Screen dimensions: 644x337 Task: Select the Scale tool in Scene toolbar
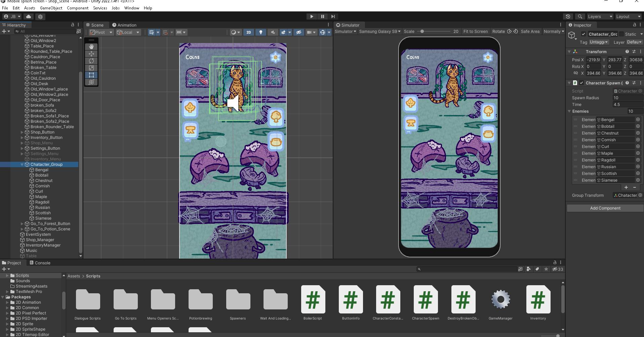pyautogui.click(x=91, y=68)
